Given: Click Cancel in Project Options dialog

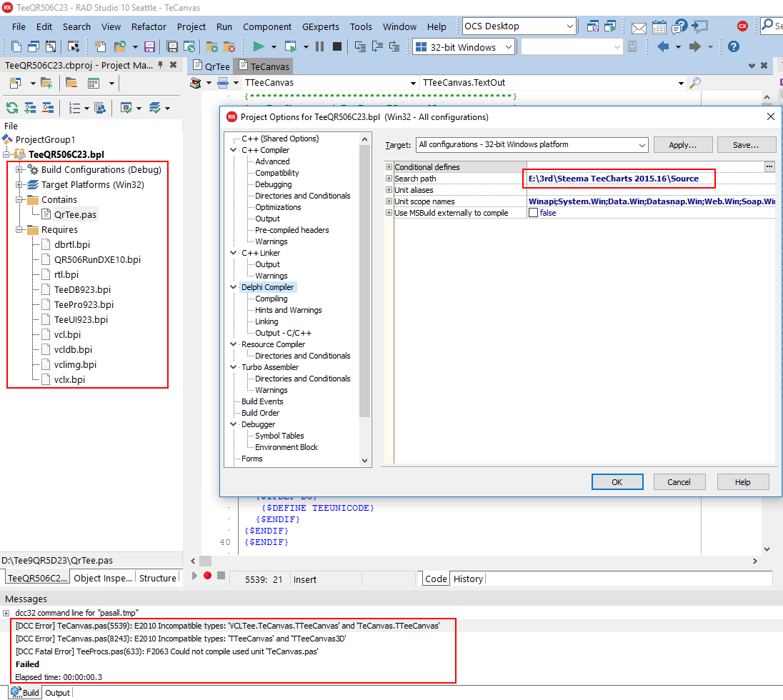Looking at the screenshot, I should pos(679,482).
